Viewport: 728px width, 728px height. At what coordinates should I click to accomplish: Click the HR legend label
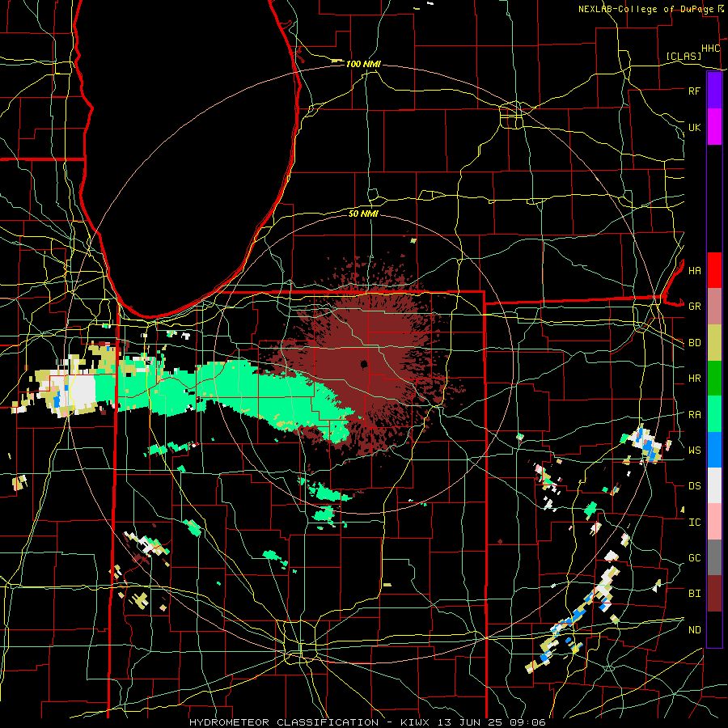[x=694, y=379]
